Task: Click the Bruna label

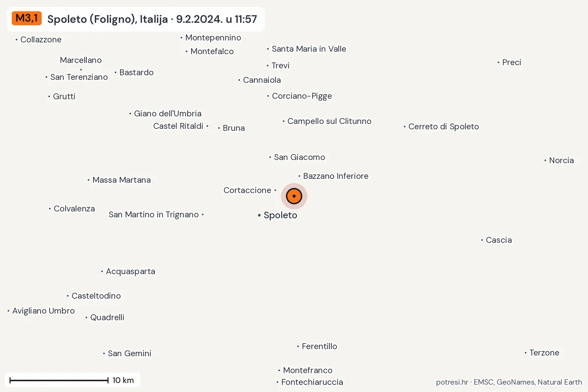Action: click(234, 128)
